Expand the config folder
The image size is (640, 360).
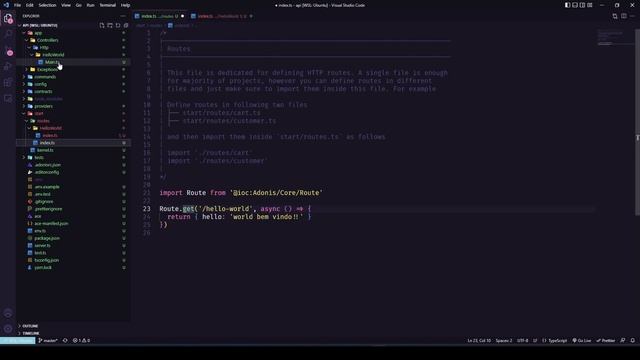tap(40, 84)
